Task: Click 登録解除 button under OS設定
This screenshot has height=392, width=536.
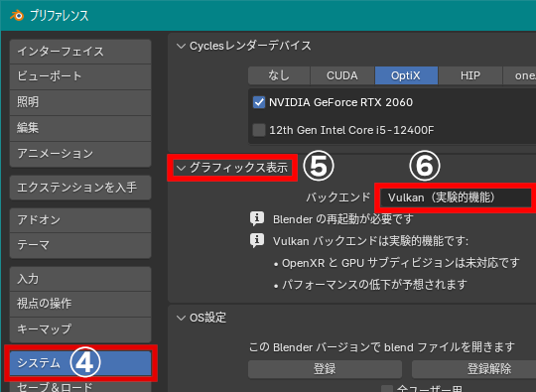Action: [x=474, y=369]
